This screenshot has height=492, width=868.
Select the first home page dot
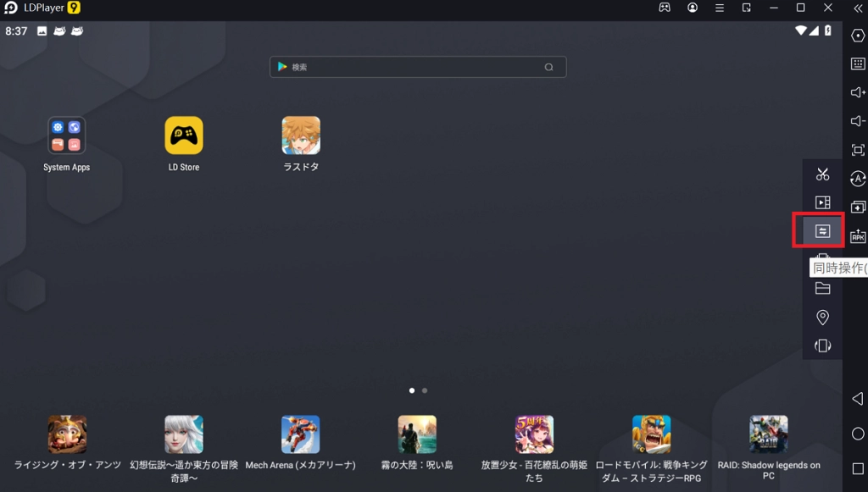(412, 390)
